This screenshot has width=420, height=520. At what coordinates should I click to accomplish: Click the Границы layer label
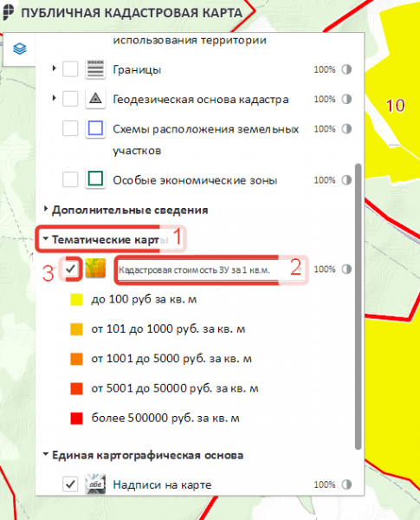[x=137, y=69]
